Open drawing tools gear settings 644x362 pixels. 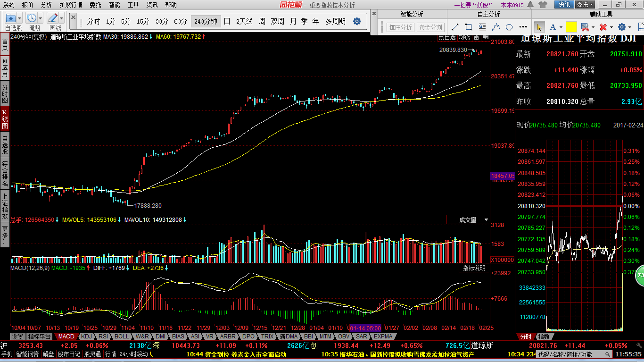pos(622,27)
